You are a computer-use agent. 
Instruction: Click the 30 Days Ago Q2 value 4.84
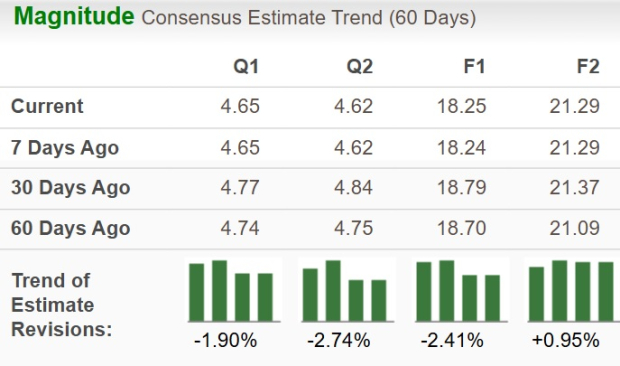pyautogui.click(x=353, y=187)
